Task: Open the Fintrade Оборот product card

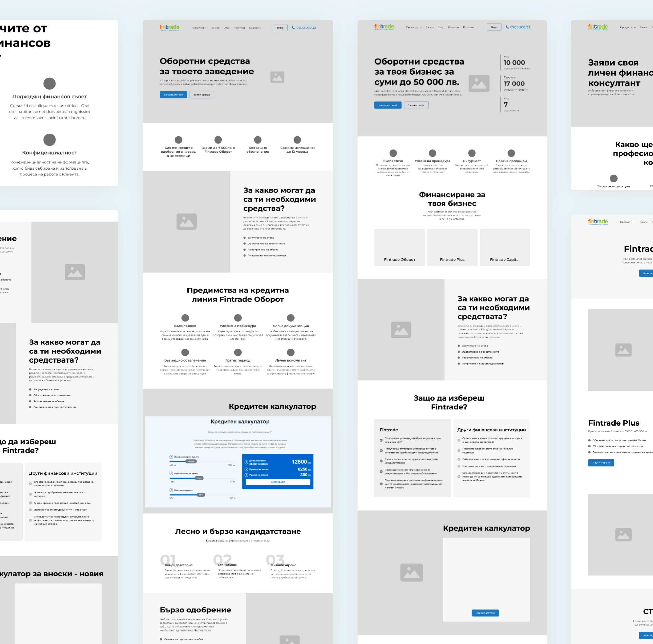Action: tap(399, 247)
